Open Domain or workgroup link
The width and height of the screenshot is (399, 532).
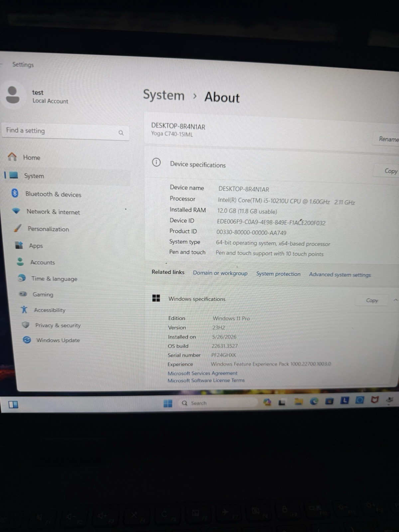[220, 273]
